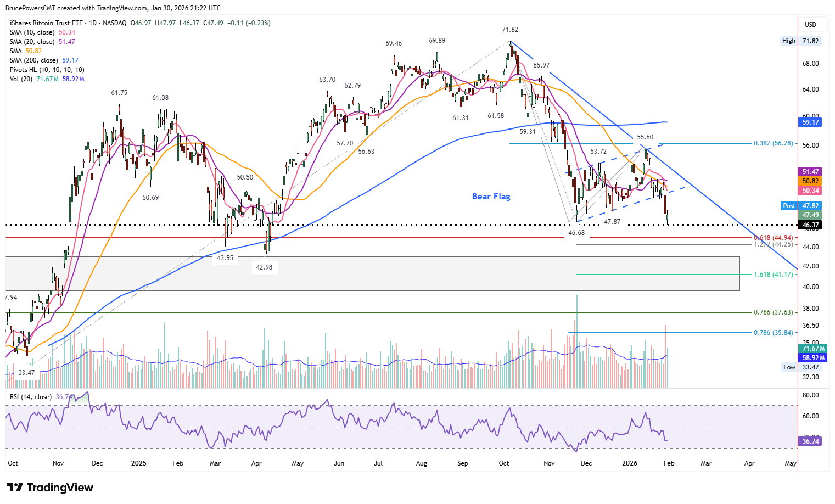835x504 pixels.
Task: Click the 46.68 low label
Action: 576,233
